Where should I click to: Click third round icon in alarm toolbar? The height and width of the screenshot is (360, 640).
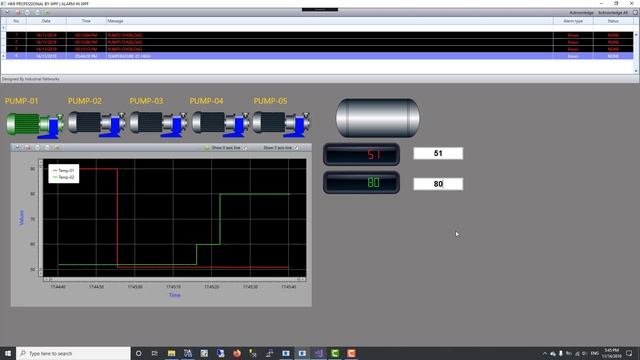[27, 13]
